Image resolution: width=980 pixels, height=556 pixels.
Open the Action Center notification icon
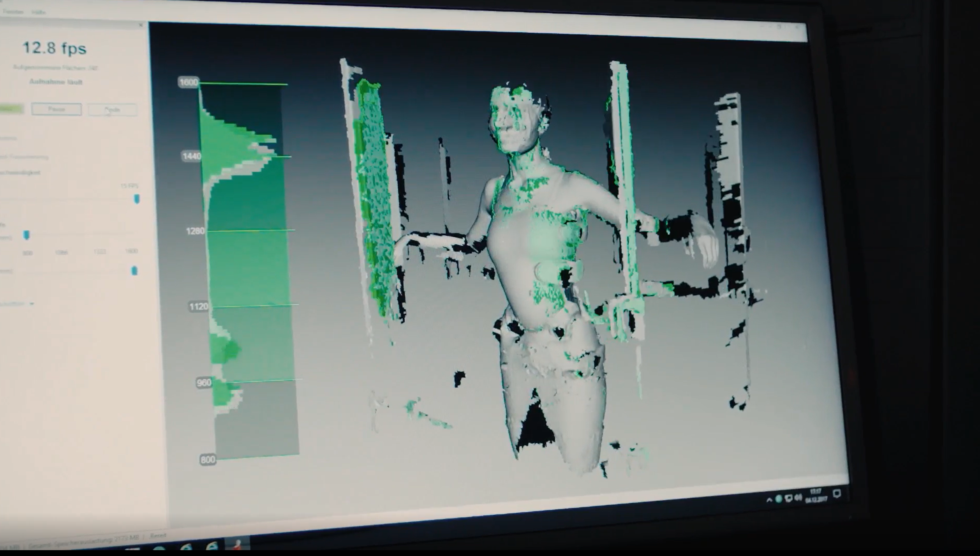[836, 494]
